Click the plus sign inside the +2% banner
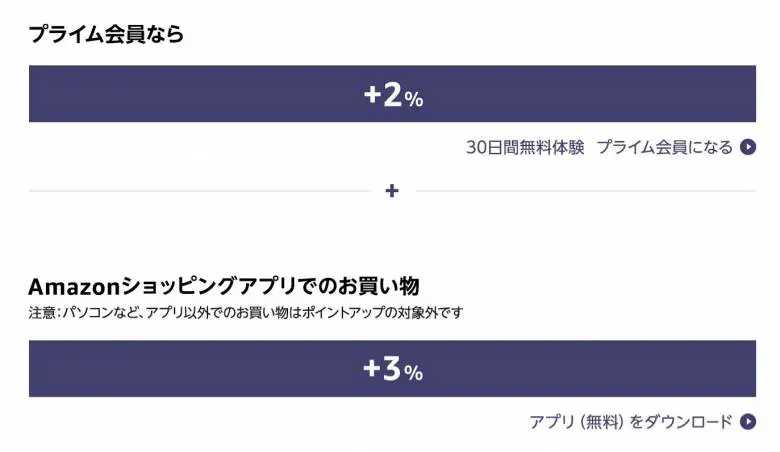The image size is (780, 452). (372, 94)
